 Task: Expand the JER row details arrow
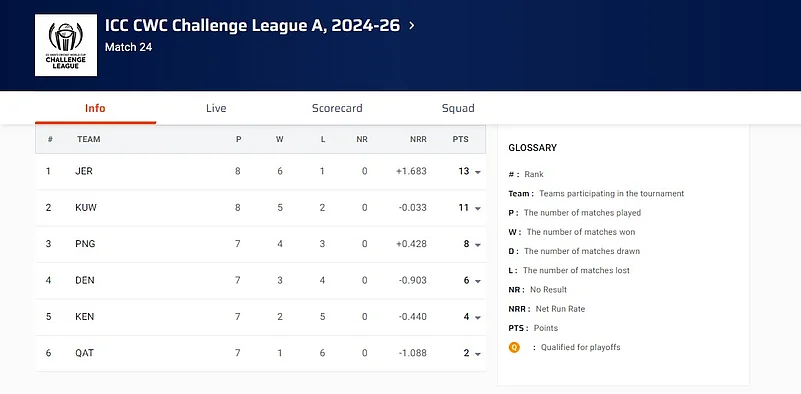tap(478, 172)
